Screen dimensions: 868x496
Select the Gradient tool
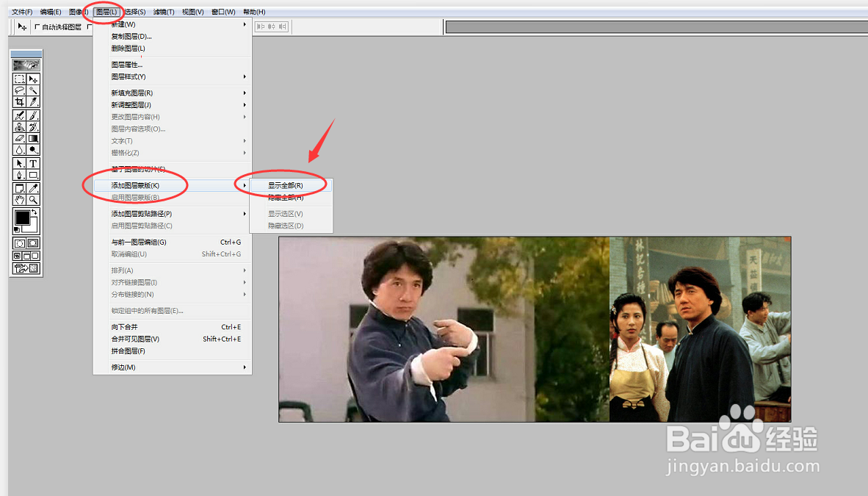[x=33, y=139]
